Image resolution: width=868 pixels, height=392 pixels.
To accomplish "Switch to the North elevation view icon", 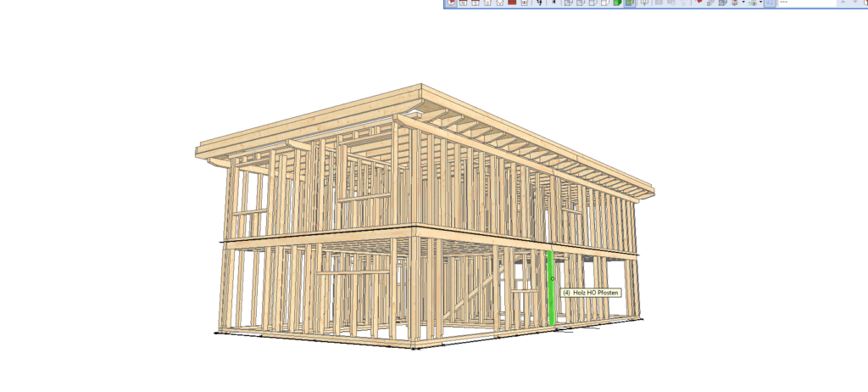I will (x=463, y=3).
